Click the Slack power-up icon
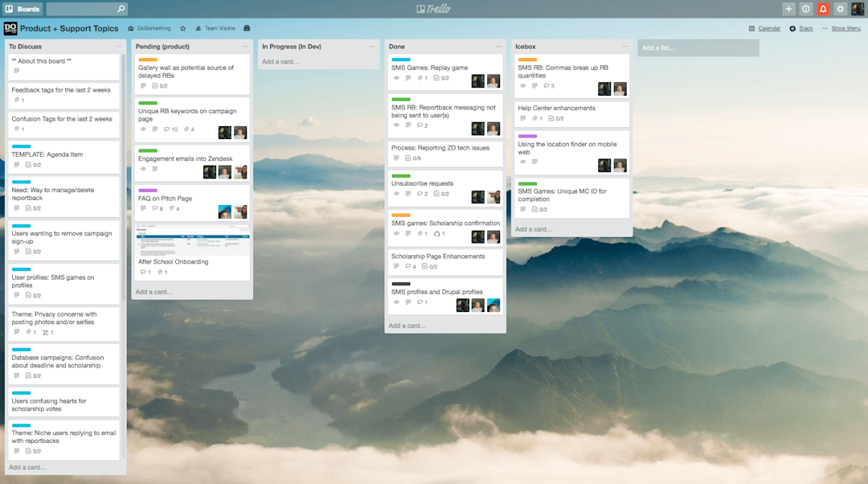The width and height of the screenshot is (868, 484). (x=792, y=27)
